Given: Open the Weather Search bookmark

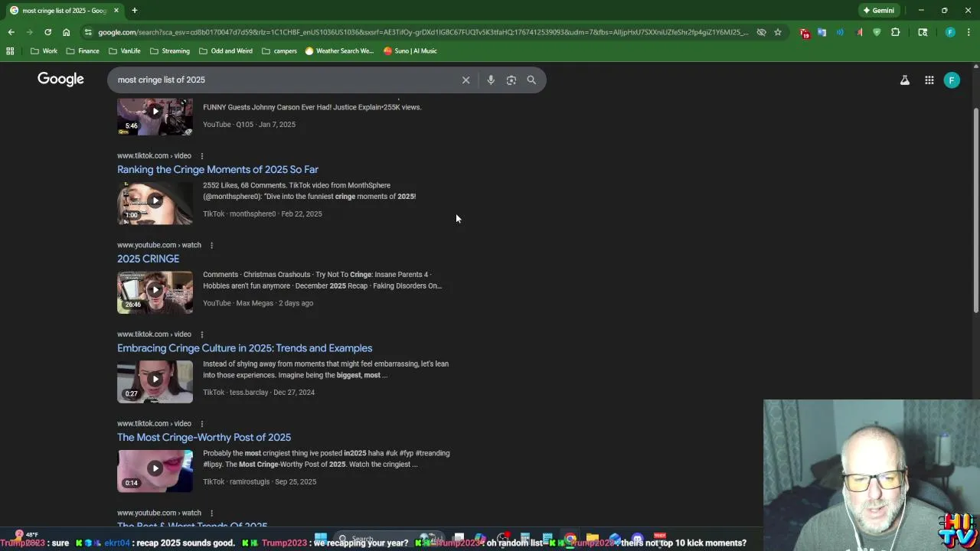Looking at the screenshot, I should coord(339,51).
